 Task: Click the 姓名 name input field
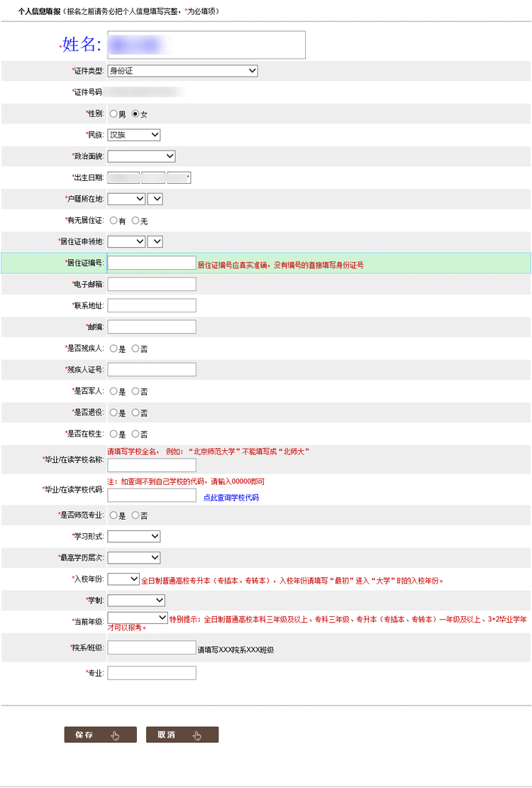tap(206, 45)
